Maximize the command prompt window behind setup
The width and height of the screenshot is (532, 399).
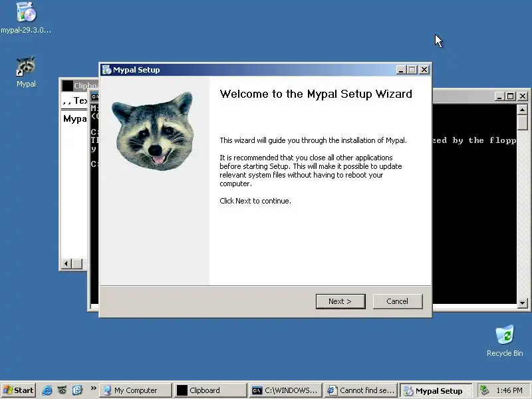click(x=510, y=96)
